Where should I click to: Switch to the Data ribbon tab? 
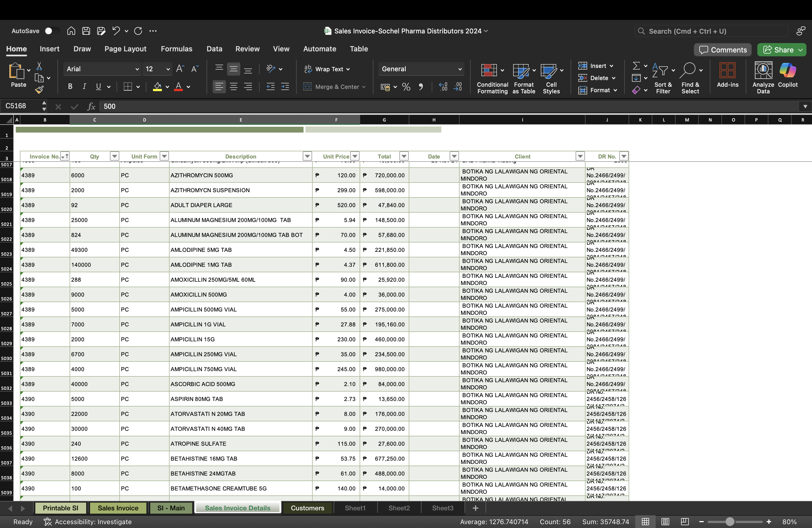point(214,49)
